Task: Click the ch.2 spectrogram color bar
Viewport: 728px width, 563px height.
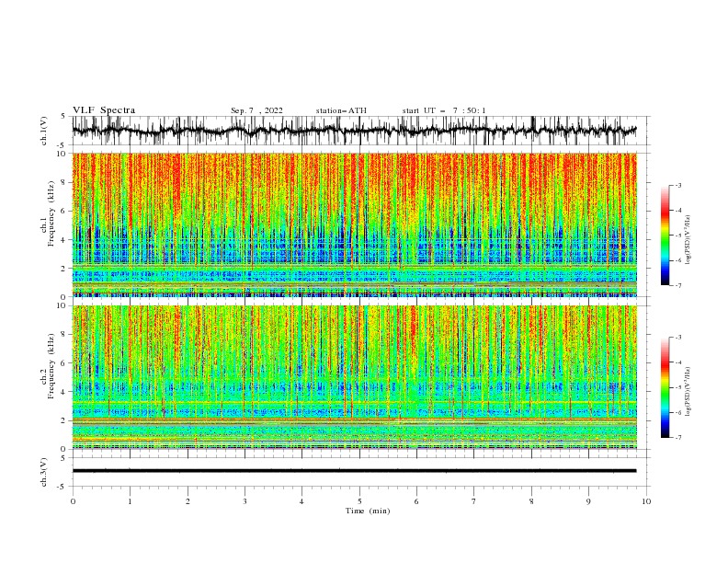Action: [665, 387]
